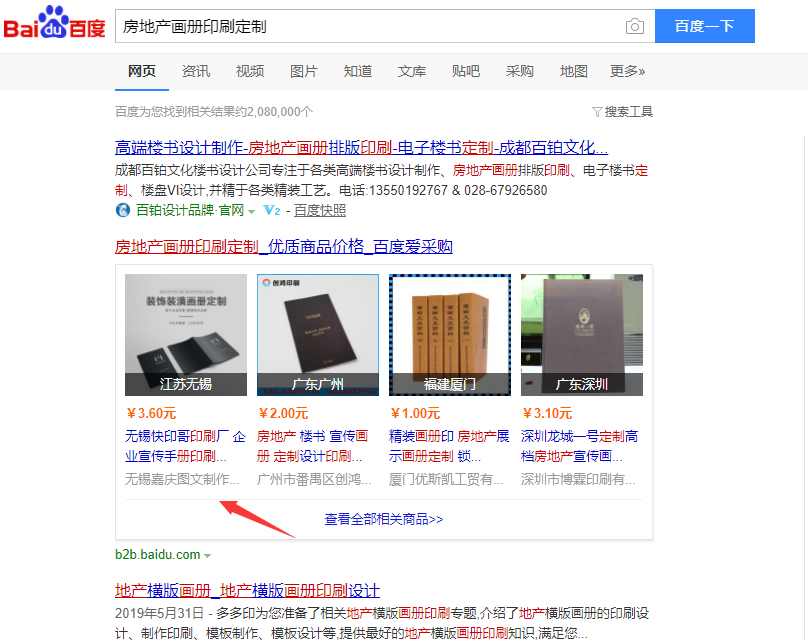Open camera image search icon

click(634, 26)
